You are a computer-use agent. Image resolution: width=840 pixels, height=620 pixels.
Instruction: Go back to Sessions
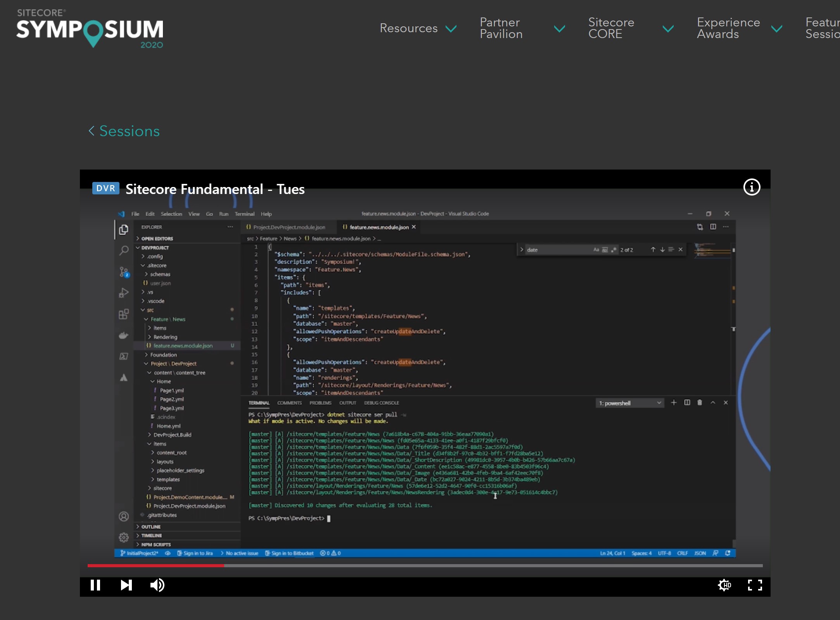click(124, 131)
